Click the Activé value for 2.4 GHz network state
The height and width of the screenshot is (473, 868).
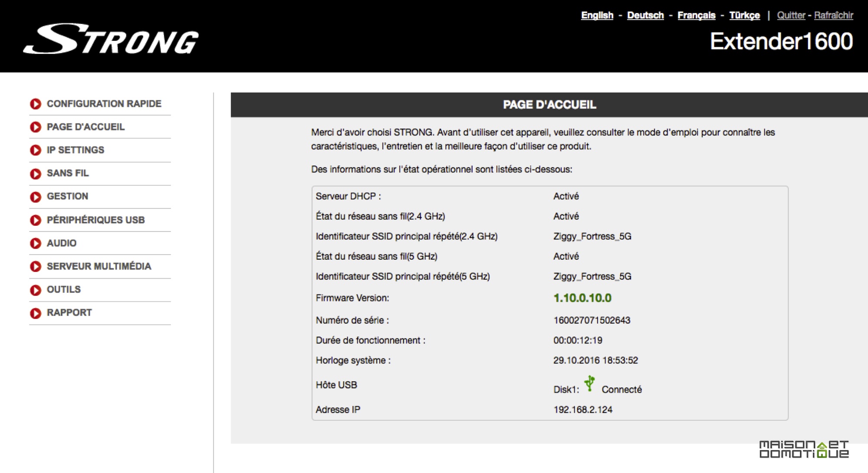click(x=566, y=216)
